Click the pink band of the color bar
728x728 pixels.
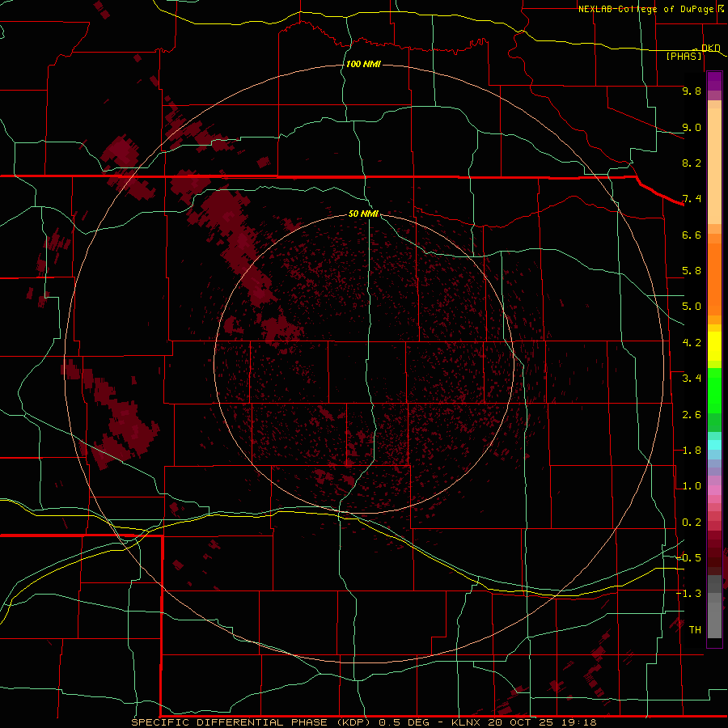714,490
